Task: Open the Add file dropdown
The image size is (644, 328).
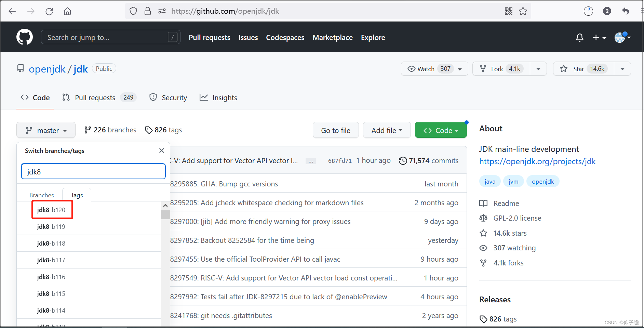Action: click(387, 130)
